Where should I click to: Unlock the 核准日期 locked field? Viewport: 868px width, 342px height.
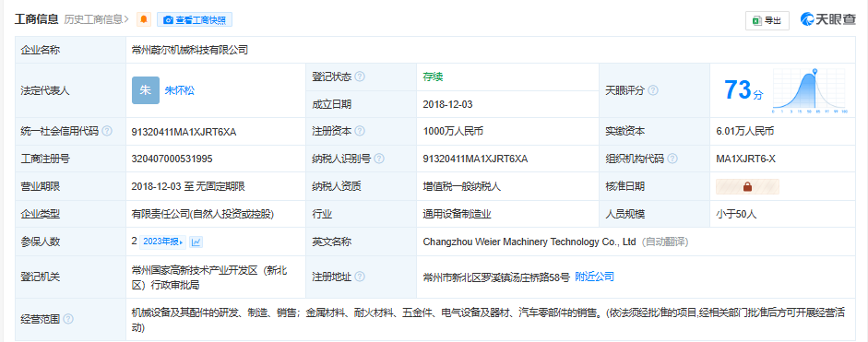pos(747,186)
